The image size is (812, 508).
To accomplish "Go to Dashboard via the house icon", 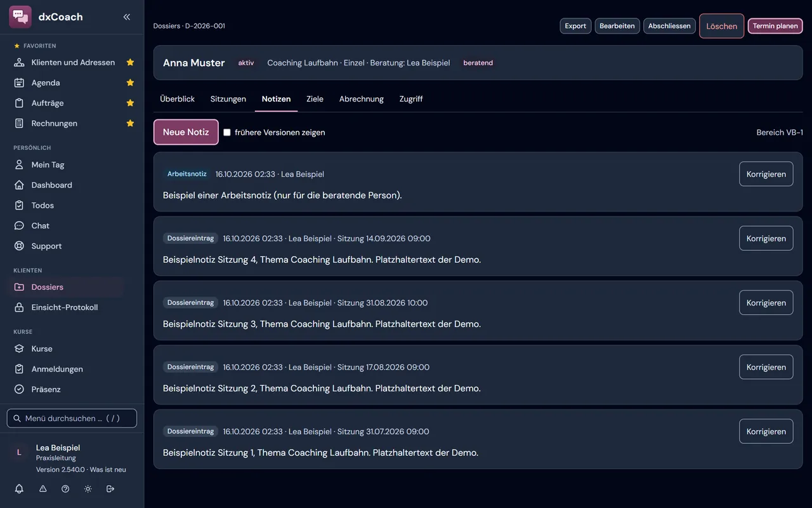I will [x=19, y=185].
